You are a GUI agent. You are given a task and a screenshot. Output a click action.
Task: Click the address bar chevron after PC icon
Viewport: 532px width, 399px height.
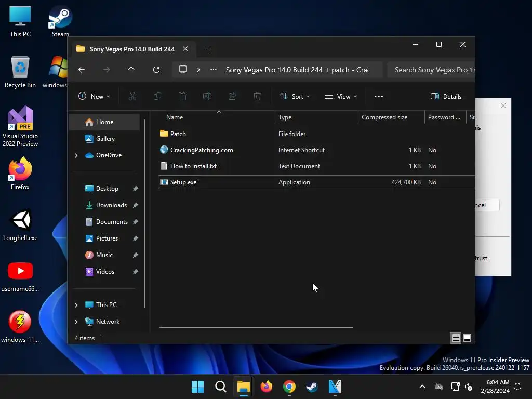click(x=198, y=70)
